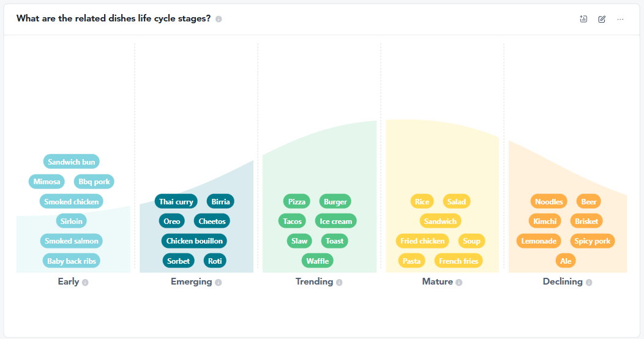
Task: Click the info icon next to Emerging
Action: pos(219,282)
